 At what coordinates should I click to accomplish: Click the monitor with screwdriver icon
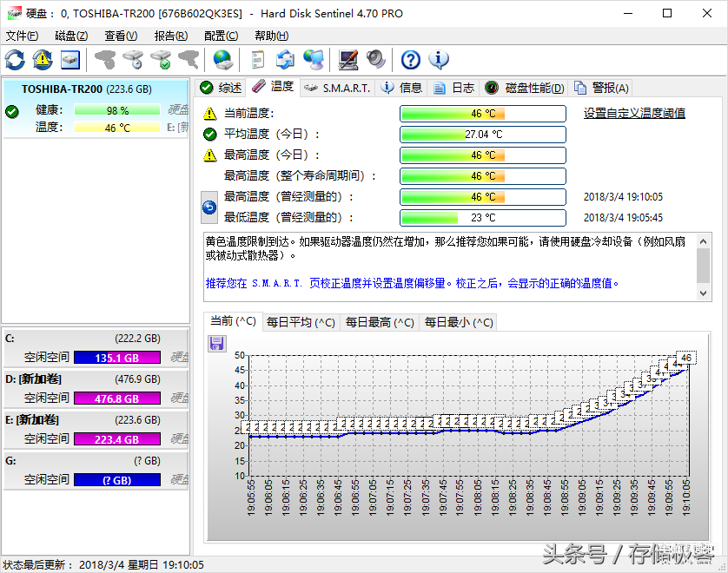coord(348,60)
